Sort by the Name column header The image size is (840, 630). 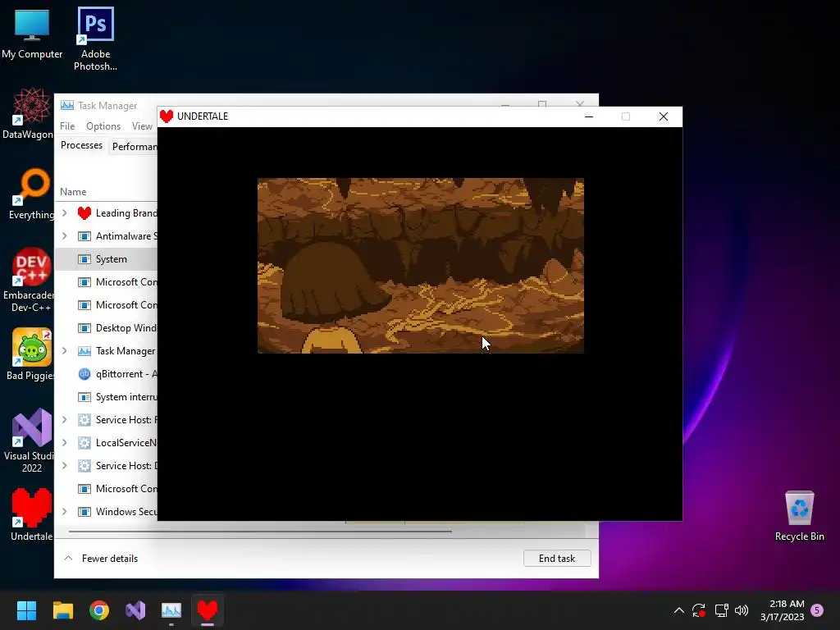[x=73, y=192]
